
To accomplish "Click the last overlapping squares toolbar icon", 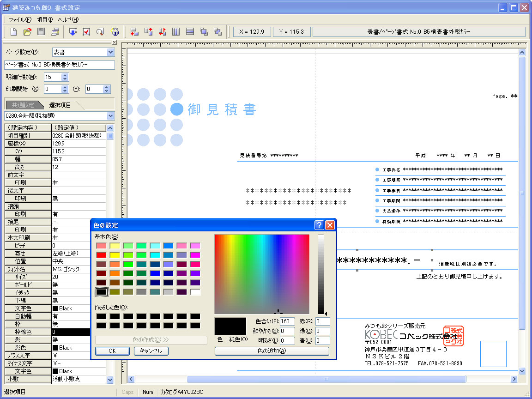I will 218,32.
